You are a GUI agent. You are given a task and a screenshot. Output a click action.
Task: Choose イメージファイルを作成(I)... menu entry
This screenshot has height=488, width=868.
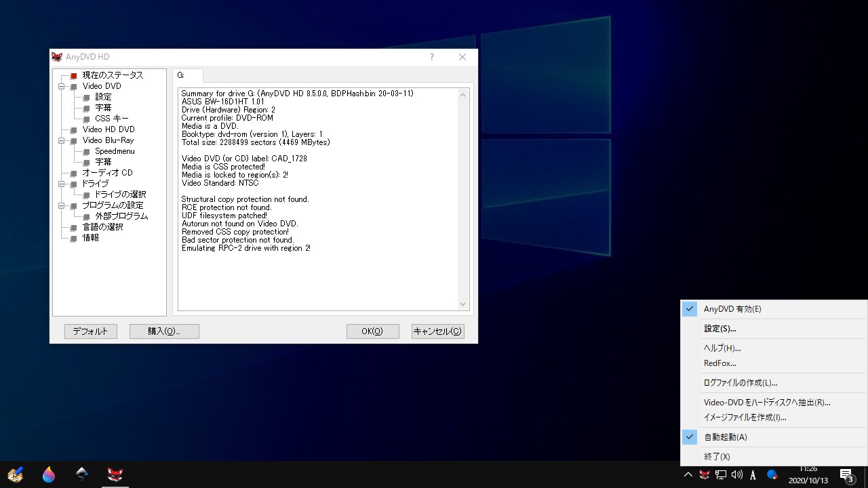point(774,418)
